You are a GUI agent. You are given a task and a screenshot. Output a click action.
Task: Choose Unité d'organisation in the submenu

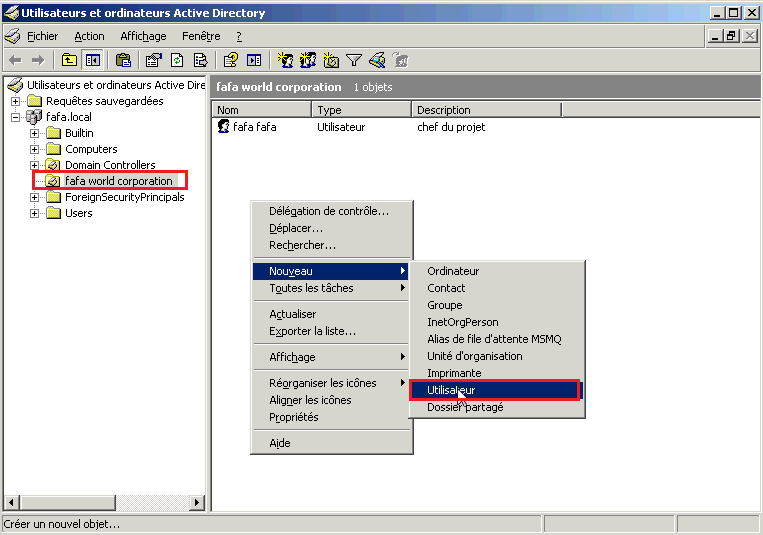pos(497,356)
